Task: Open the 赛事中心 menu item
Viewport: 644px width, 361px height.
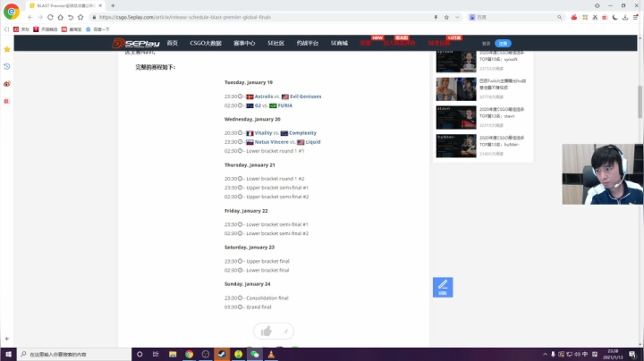Action: [x=244, y=43]
